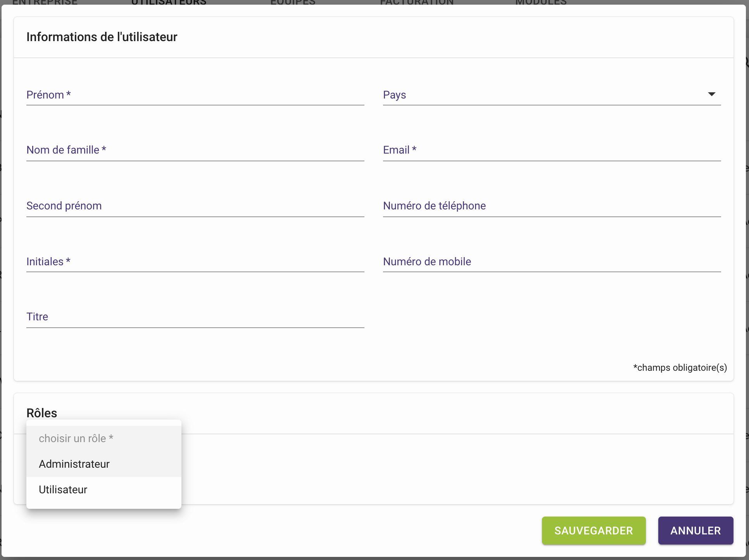The width and height of the screenshot is (749, 560).
Task: Focus the Prénom input field
Action: tap(195, 95)
